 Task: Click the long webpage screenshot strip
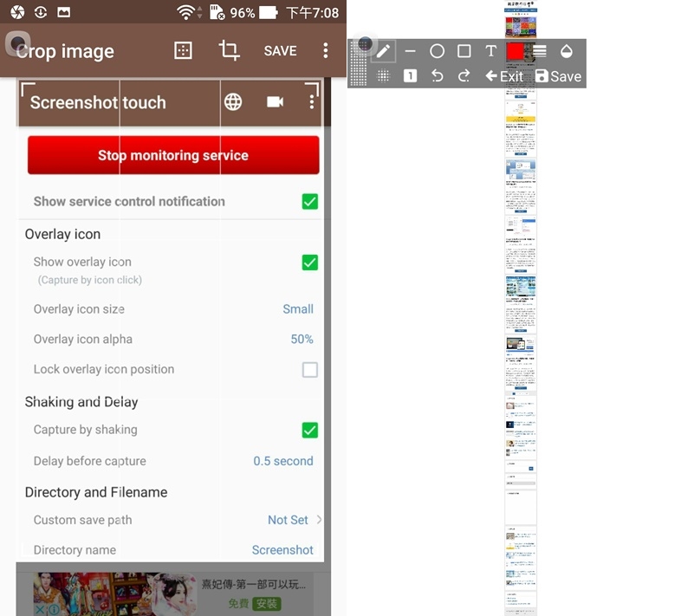click(x=521, y=308)
